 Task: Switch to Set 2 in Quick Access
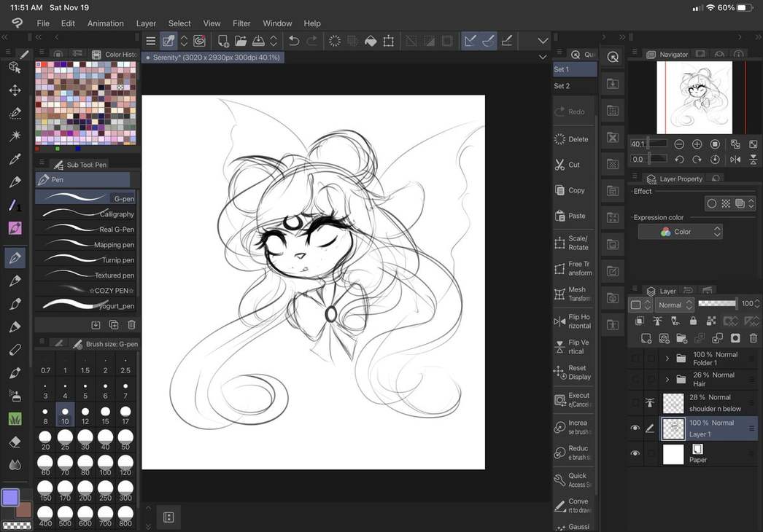575,85
